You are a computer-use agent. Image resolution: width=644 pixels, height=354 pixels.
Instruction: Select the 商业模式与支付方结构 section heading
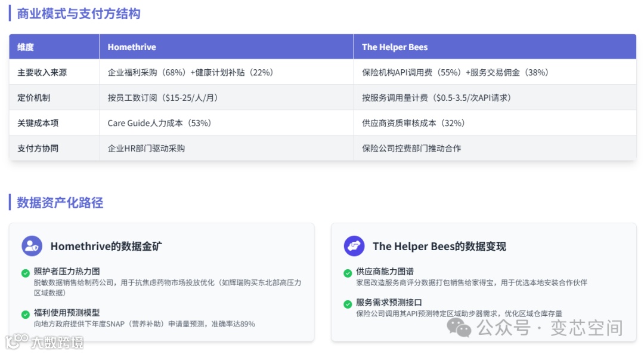tap(79, 14)
